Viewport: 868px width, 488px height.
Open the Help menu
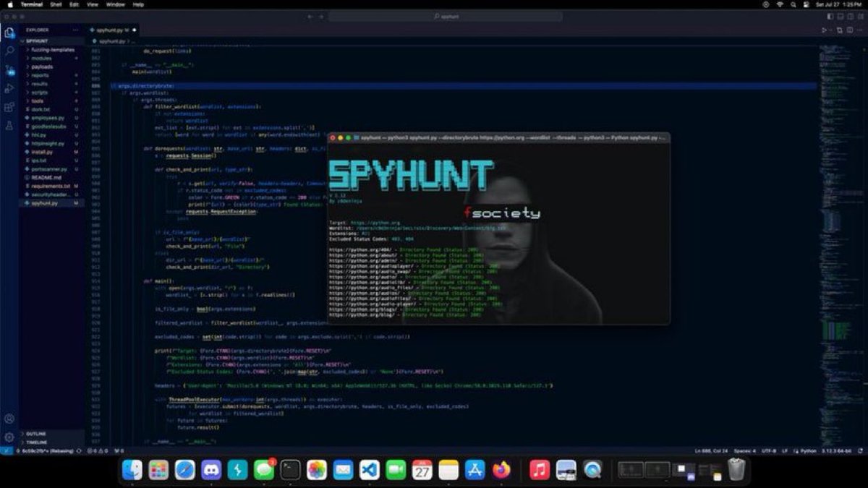click(x=138, y=4)
